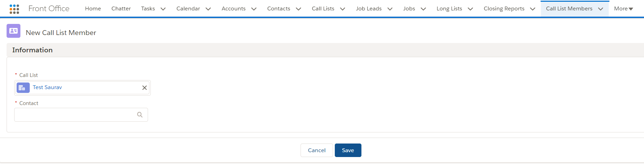Image resolution: width=644 pixels, height=165 pixels.
Task: Click the New Call List Member record icon
Action: tap(13, 31)
